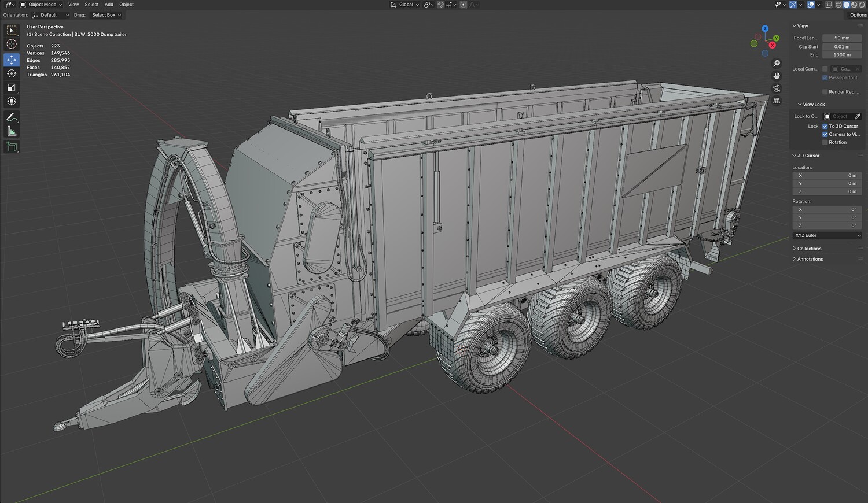Select the Annotate tool

click(12, 117)
